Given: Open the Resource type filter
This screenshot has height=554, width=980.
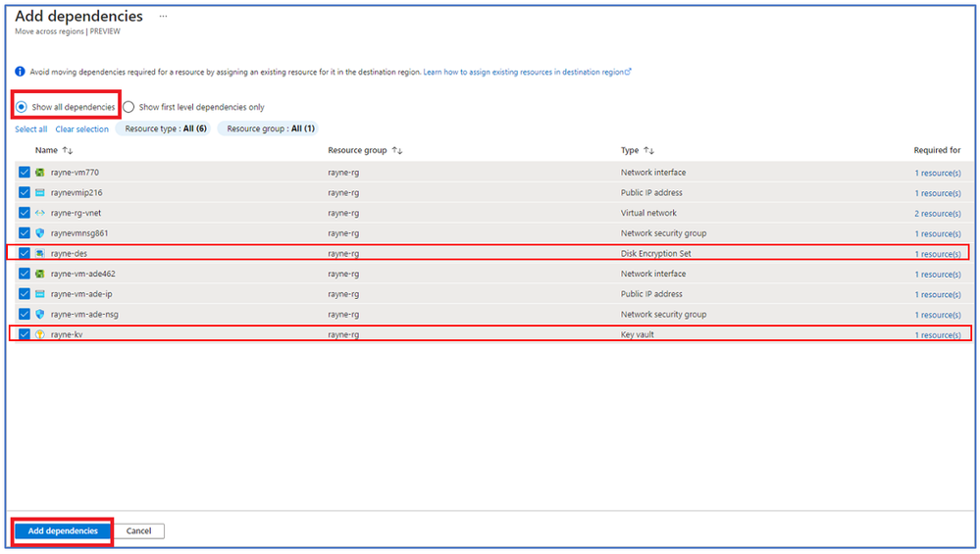Looking at the screenshot, I should [x=165, y=128].
